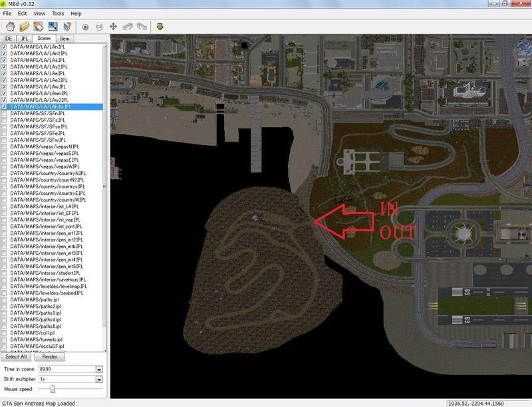Select the DATA/MAPS/leveldes/levelmap.IPL row
The height and width of the screenshot is (407, 532).
coord(53,287)
